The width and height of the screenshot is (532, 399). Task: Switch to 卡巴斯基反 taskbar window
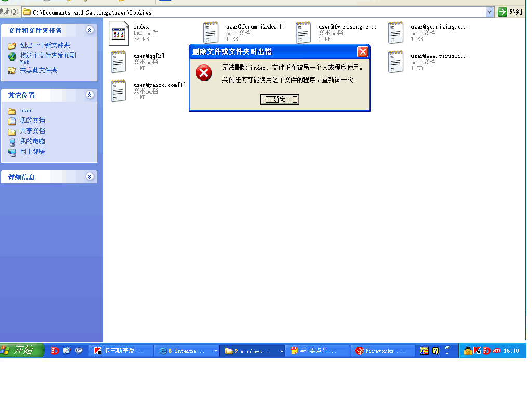point(121,351)
